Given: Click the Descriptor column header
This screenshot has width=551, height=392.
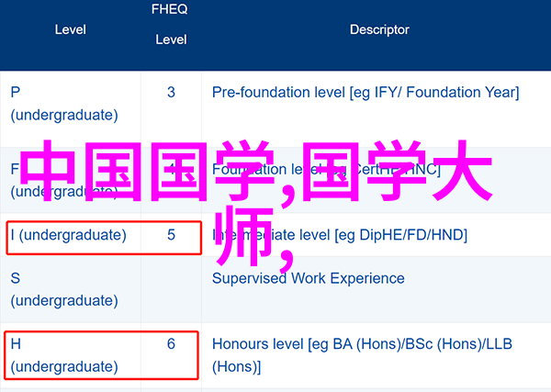Looking at the screenshot, I should (379, 29).
